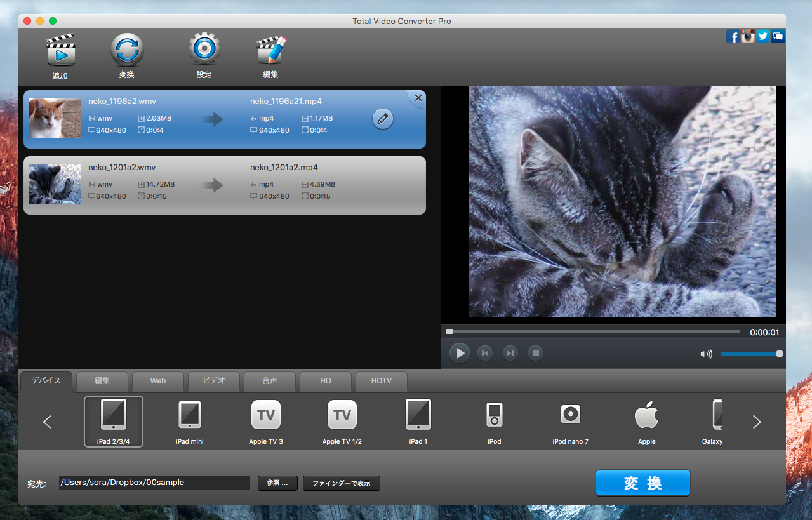This screenshot has width=812, height=520.
Task: Open the 編集 (Edit) toolbar icon
Action: pos(271,51)
